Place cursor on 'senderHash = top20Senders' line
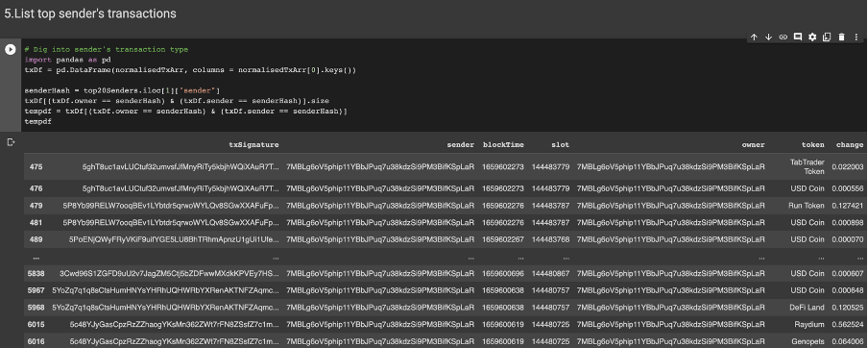The width and height of the screenshot is (868, 348). tap(122, 90)
